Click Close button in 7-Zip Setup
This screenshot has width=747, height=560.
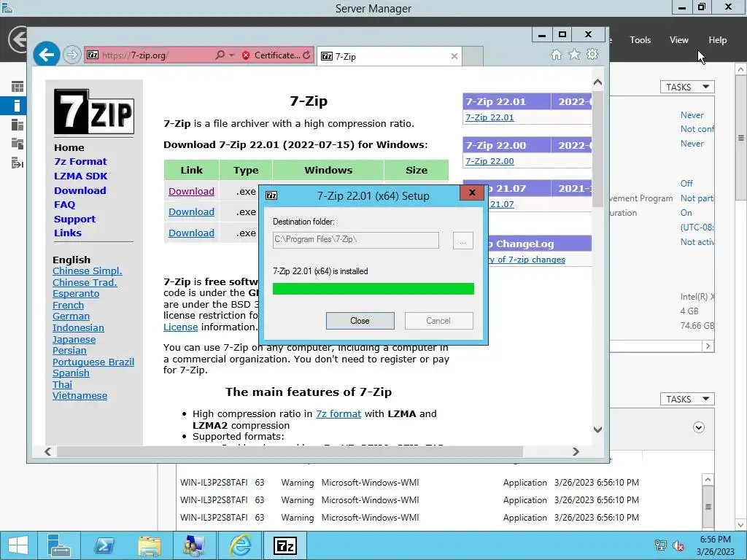(x=360, y=321)
